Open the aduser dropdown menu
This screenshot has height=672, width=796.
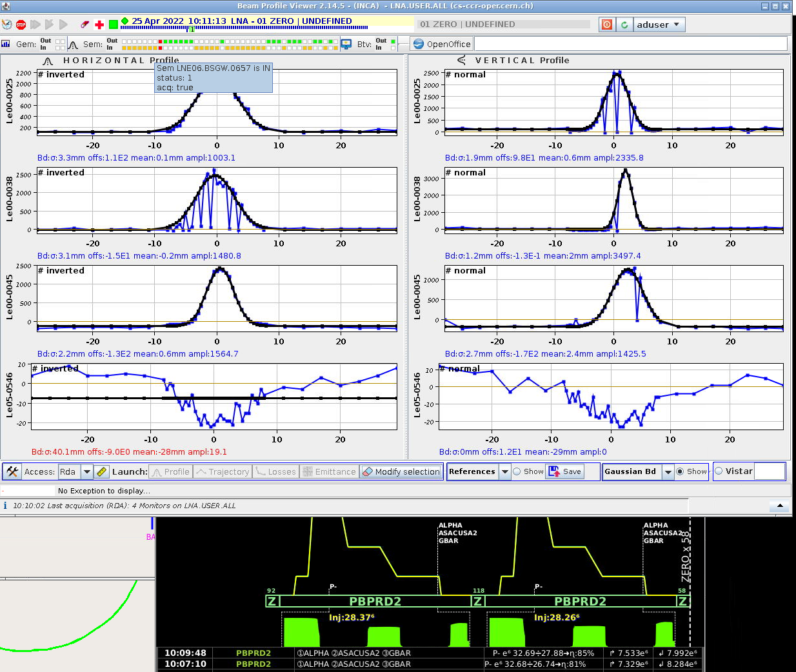(658, 25)
